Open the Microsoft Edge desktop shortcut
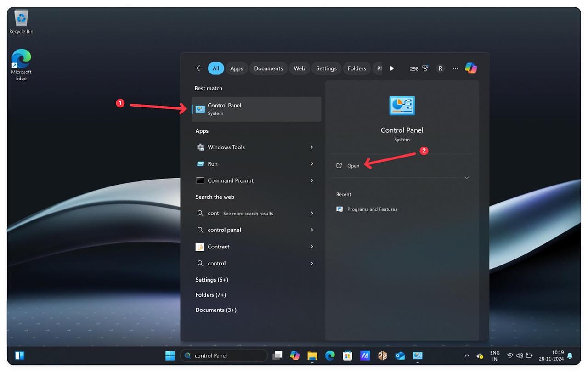Screen dimensions: 588x372 [21, 65]
